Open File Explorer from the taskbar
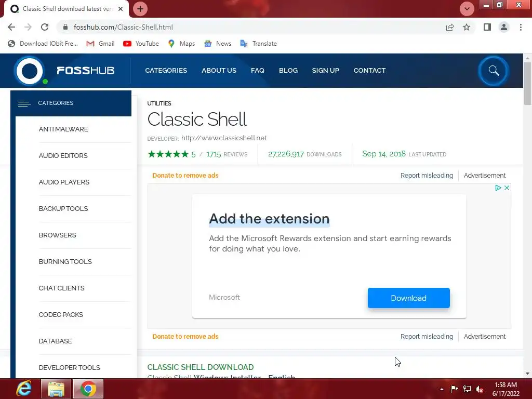Screen dimensions: 532x399 56,389
